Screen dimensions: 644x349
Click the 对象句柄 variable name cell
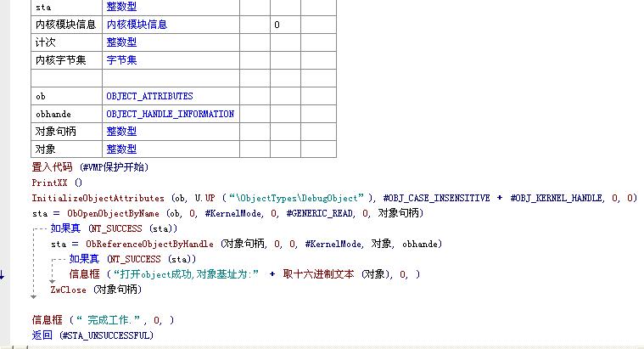coord(66,132)
